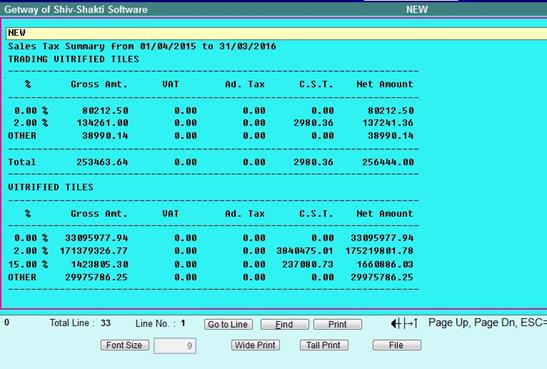The image size is (547, 369).
Task: Click the Go to Line button
Action: [228, 324]
